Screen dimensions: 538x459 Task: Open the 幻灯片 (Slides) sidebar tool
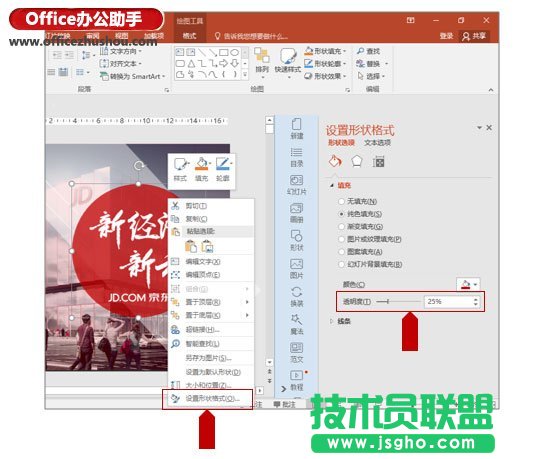click(297, 185)
